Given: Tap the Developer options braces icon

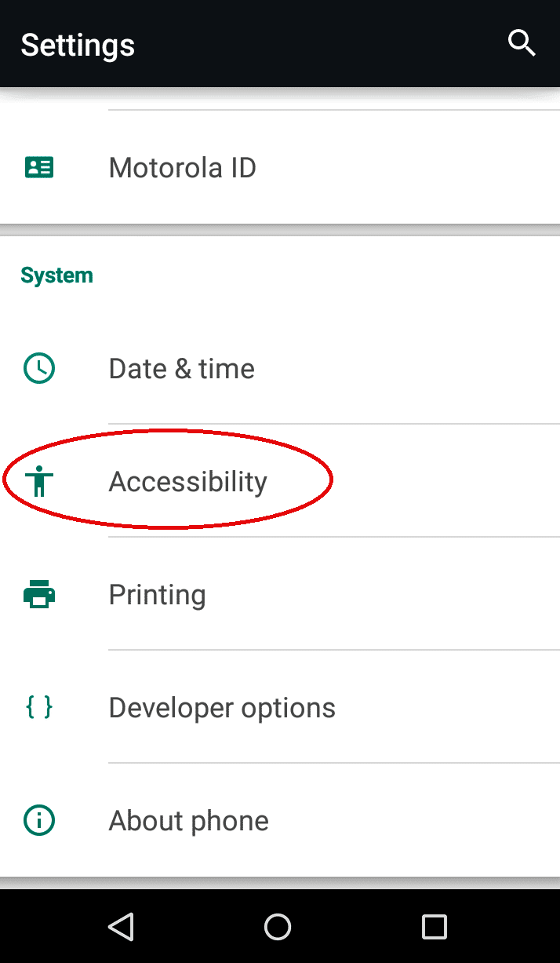Looking at the screenshot, I should [x=39, y=707].
